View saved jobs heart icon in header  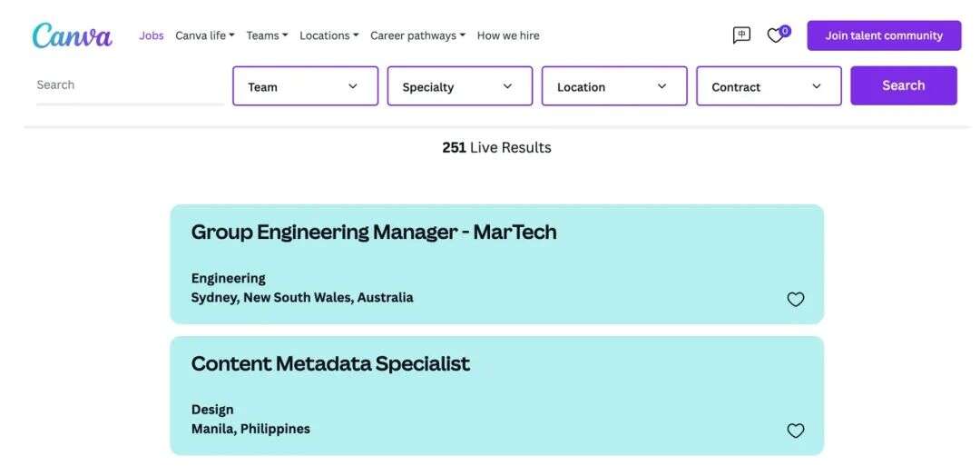776,35
